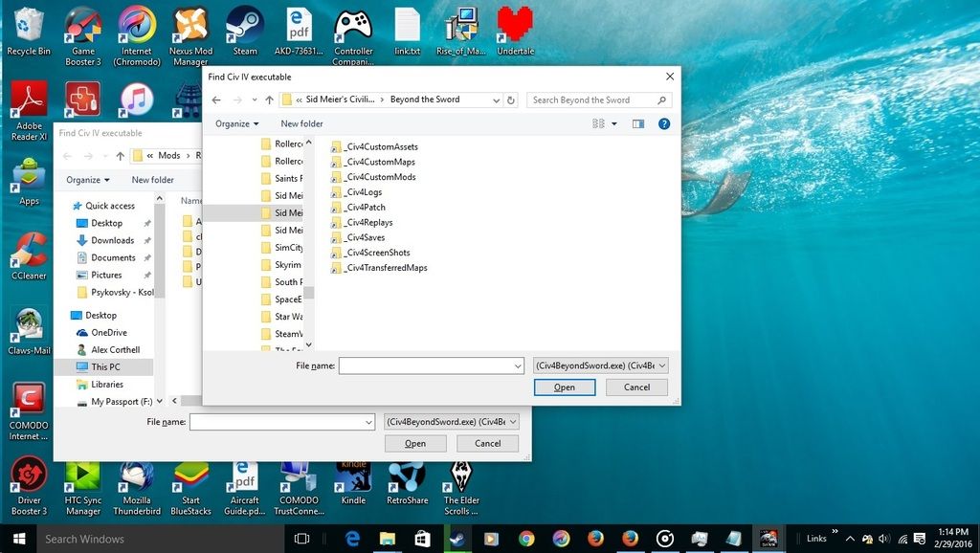This screenshot has width=980, height=553.
Task: Click the Search Beyond the Sword field
Action: [x=599, y=100]
